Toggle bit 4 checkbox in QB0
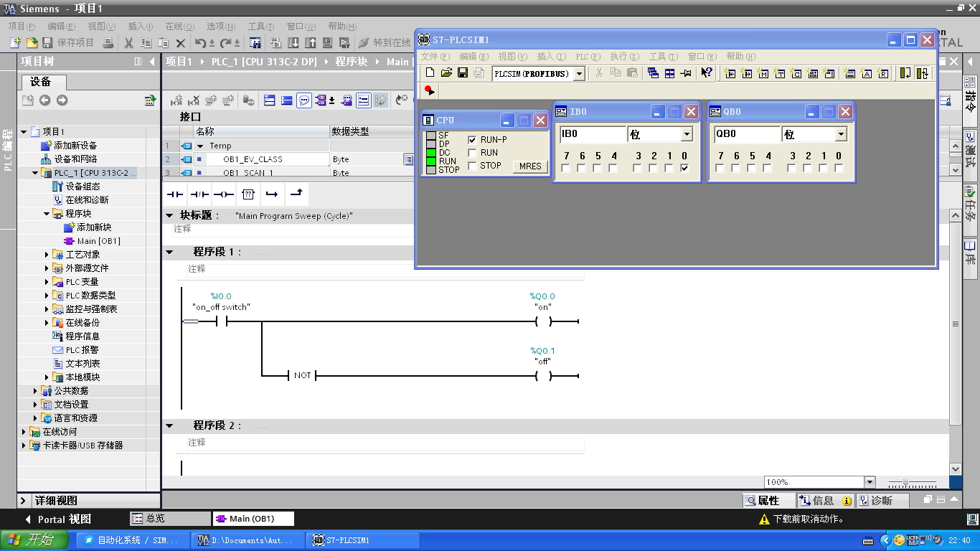Image resolution: width=980 pixels, height=551 pixels. pos(768,168)
